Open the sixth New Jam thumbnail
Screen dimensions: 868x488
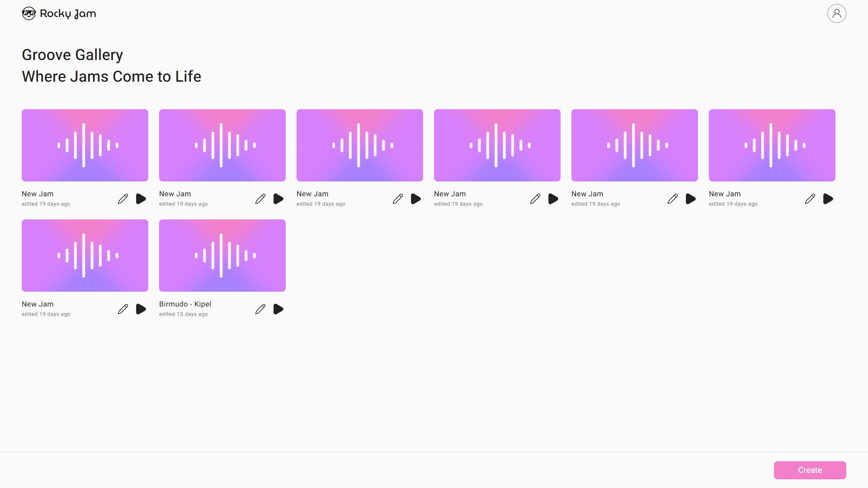pos(772,145)
